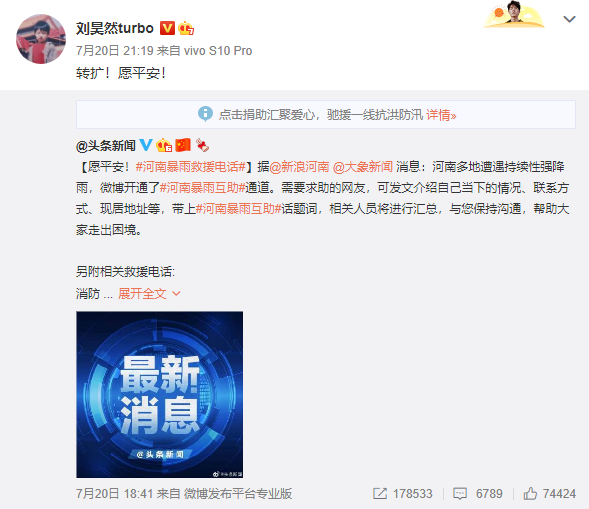Screen dimensions: 589x509
Task: Expand full text with 展开全文
Action: (x=150, y=293)
